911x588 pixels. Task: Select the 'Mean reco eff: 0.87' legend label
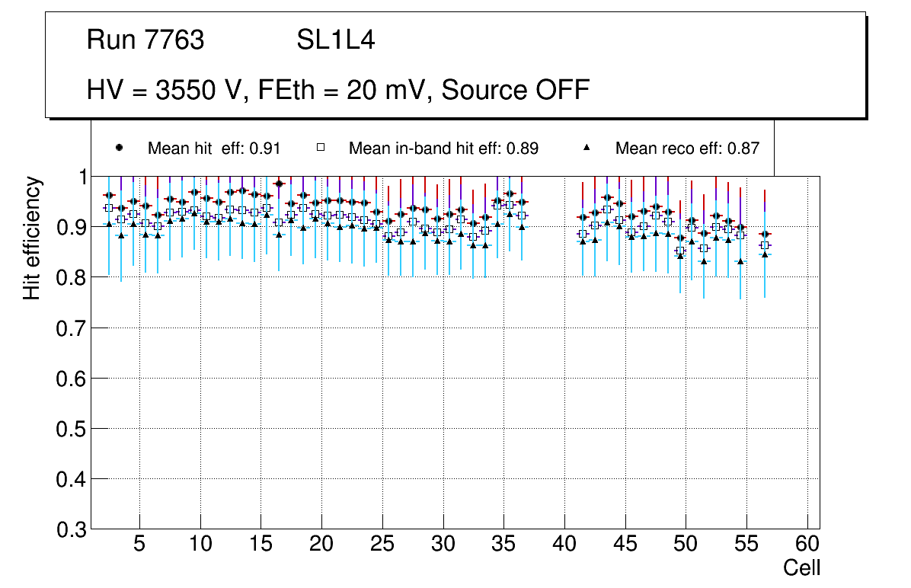[687, 149]
